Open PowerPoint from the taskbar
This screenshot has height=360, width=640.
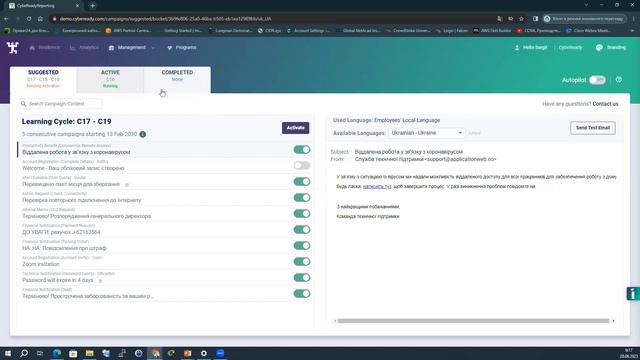point(187,353)
